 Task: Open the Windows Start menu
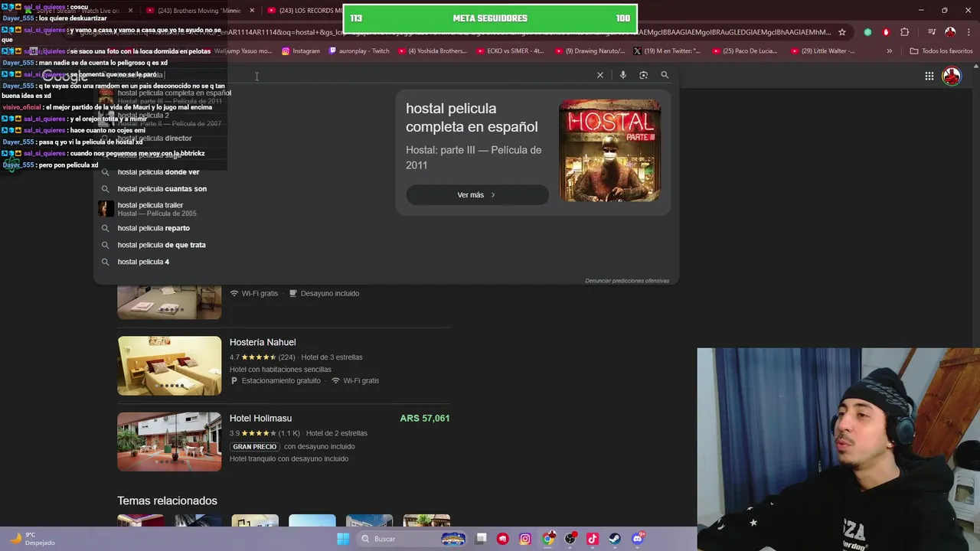pyautogui.click(x=343, y=539)
